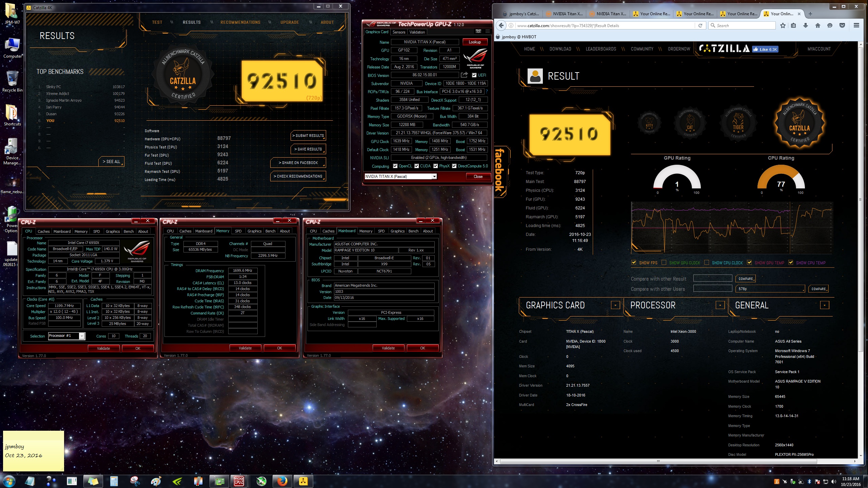Switch to Sensors tab in GPU-Z

[x=399, y=32]
